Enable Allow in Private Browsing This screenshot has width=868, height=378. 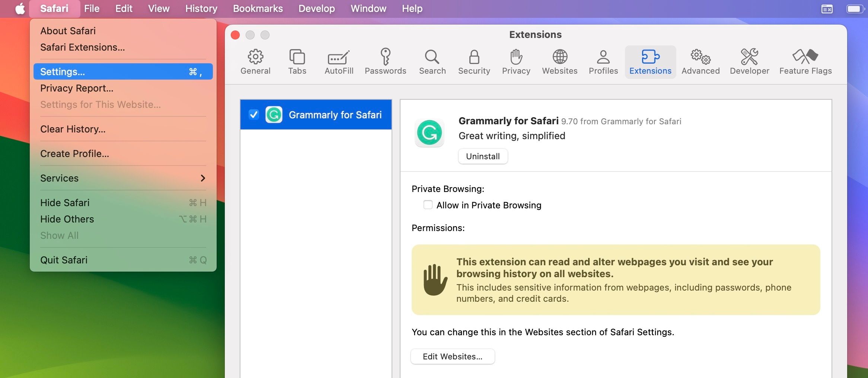[427, 205]
